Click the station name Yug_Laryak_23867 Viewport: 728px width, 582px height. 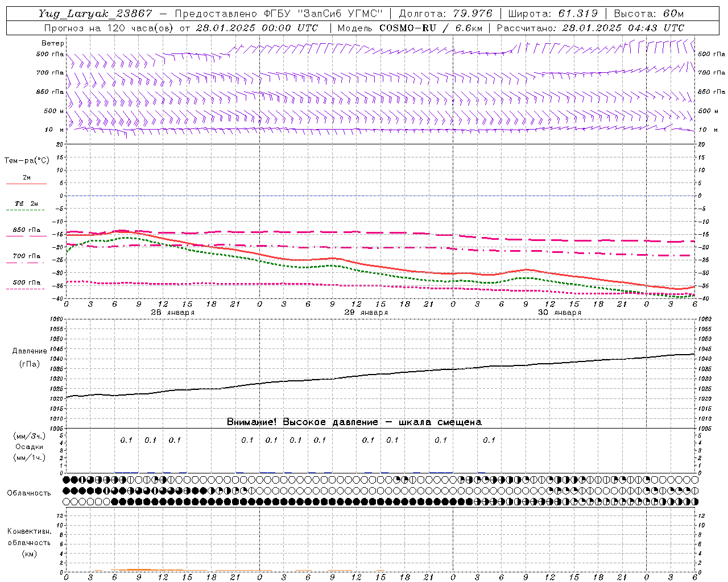pyautogui.click(x=96, y=14)
